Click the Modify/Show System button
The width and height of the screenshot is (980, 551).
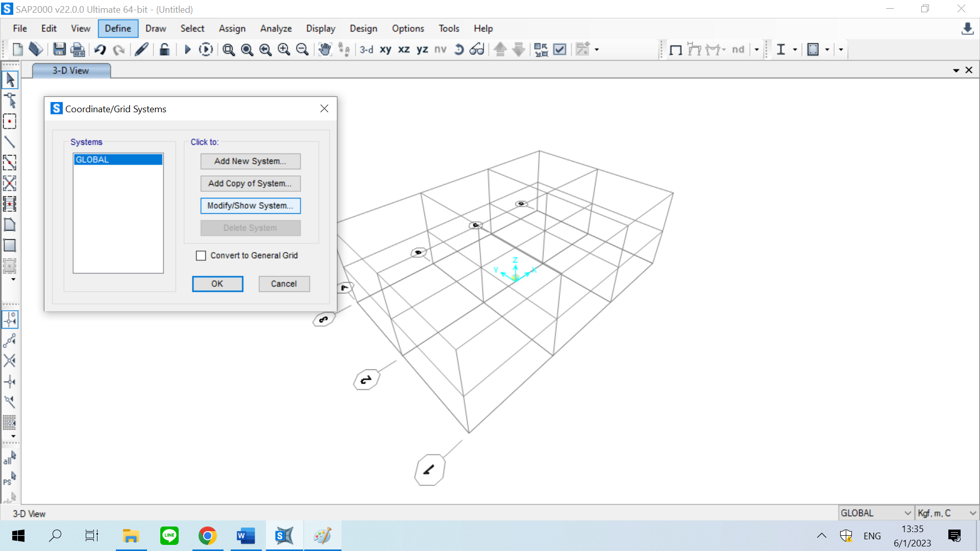pyautogui.click(x=250, y=206)
